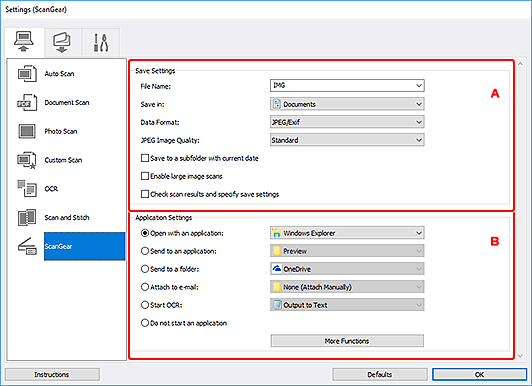Check scan results and specify save settings box

[x=145, y=194]
